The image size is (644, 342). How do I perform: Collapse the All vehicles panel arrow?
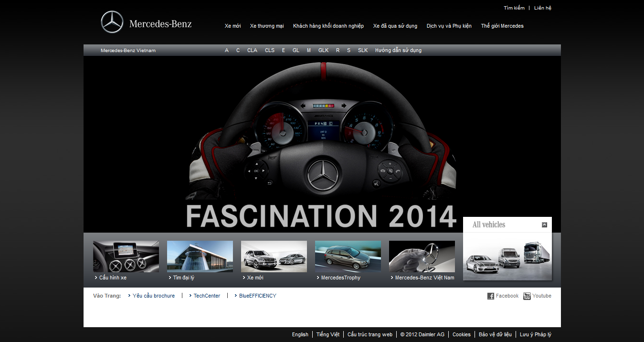pyautogui.click(x=544, y=225)
